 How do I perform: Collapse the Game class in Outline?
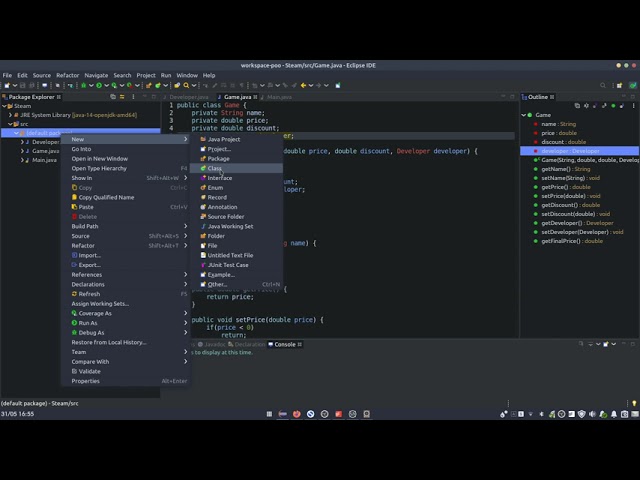pyautogui.click(x=524, y=115)
